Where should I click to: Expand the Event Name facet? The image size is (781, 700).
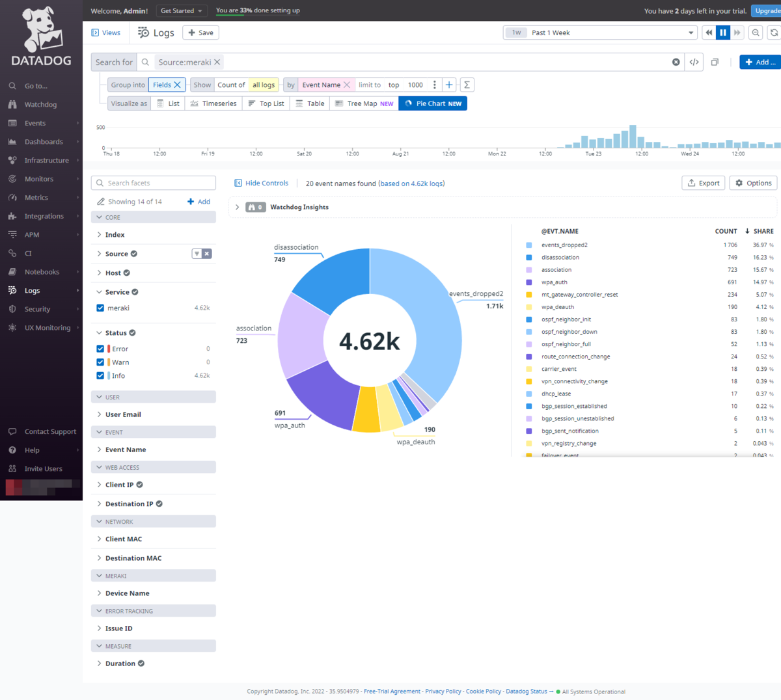tap(125, 450)
